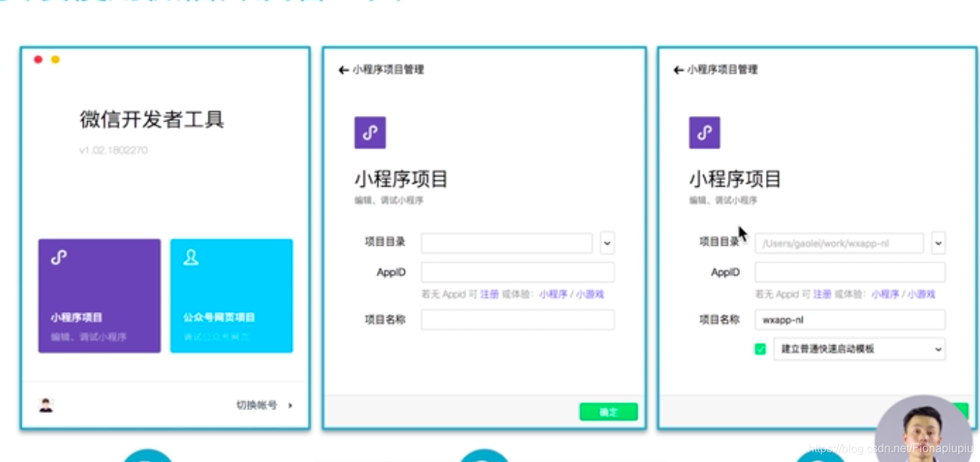Click green 确定 button in middle window
Viewport: 980px width, 462px height.
point(609,412)
